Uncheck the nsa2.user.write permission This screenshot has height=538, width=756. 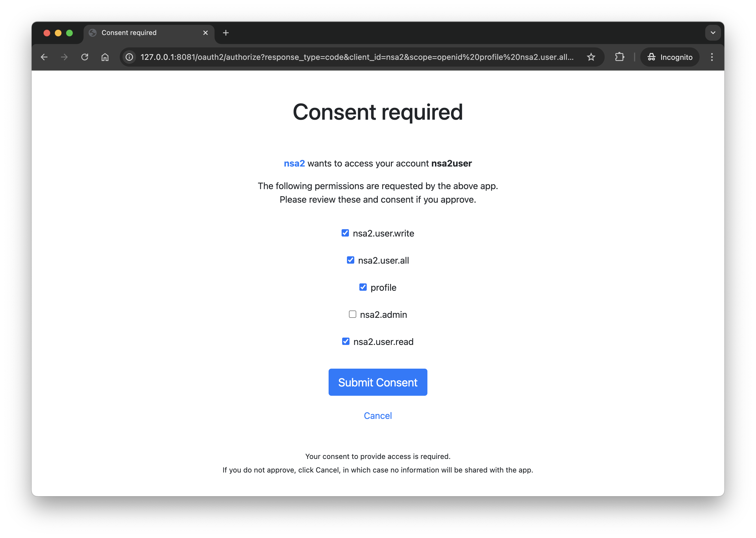click(x=345, y=233)
